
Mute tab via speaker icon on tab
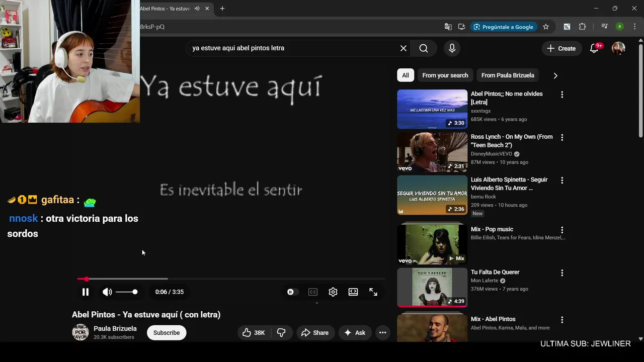[197, 9]
